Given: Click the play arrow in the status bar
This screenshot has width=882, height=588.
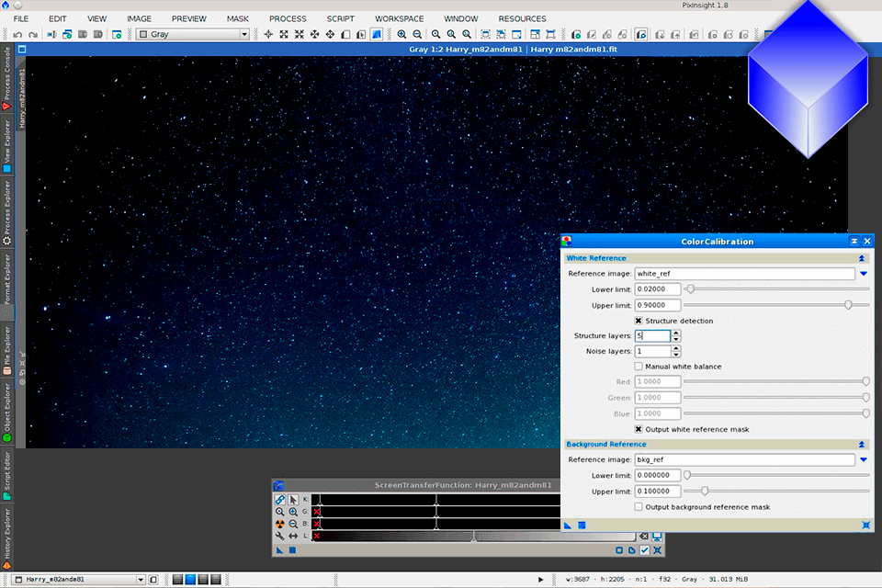Looking at the screenshot, I should (540, 580).
